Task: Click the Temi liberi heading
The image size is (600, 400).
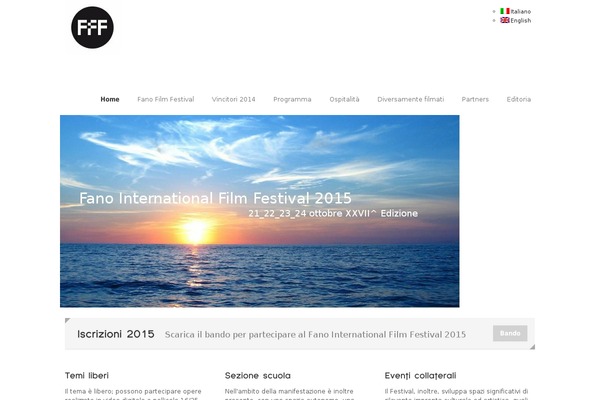Action: click(x=87, y=376)
